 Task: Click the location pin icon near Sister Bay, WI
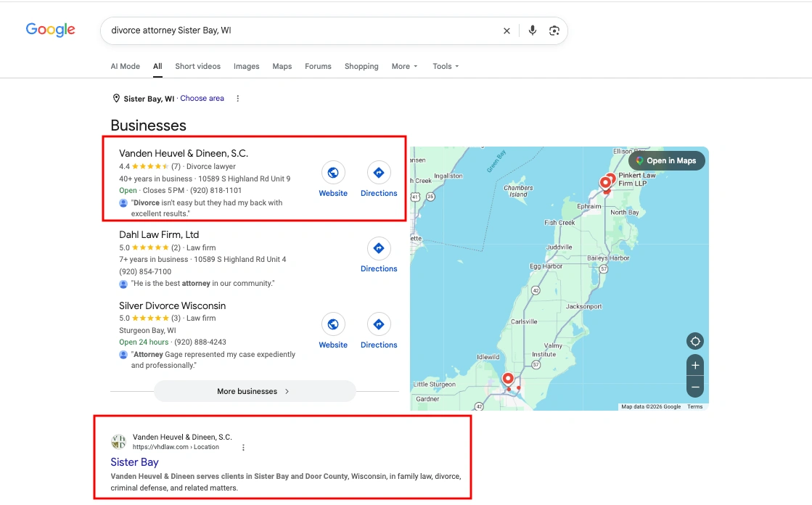pos(116,99)
